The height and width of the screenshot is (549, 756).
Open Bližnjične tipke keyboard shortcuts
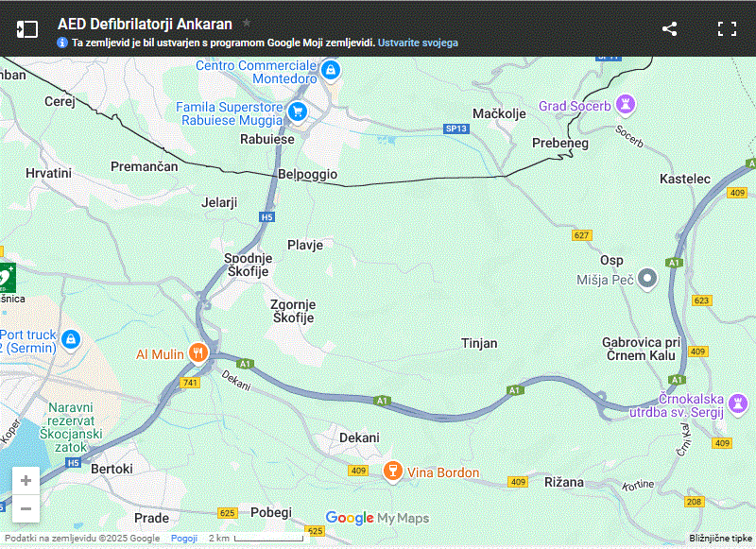(720, 539)
